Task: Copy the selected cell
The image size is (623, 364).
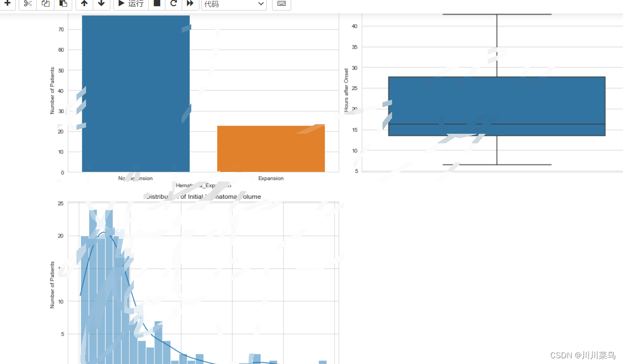Action: [45, 3]
